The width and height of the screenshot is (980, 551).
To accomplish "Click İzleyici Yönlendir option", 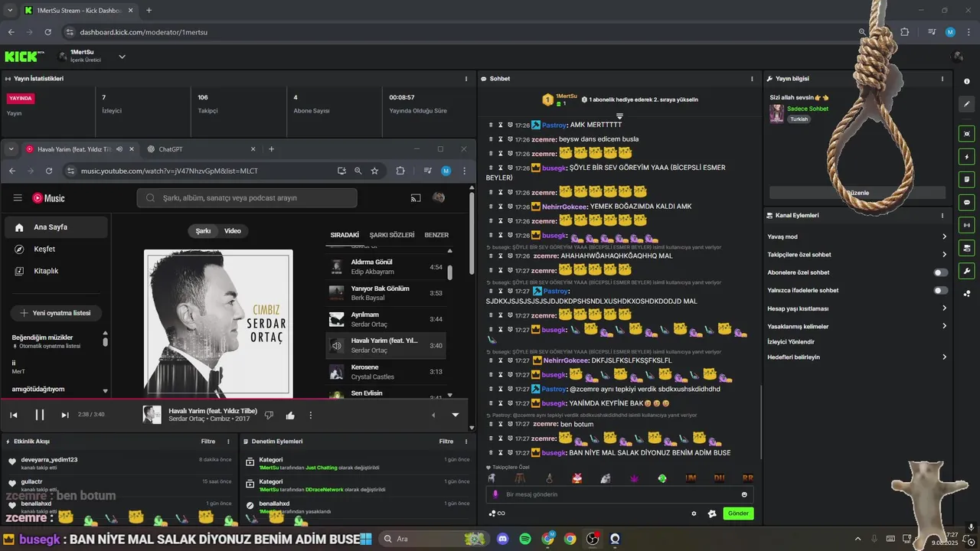I will [791, 342].
